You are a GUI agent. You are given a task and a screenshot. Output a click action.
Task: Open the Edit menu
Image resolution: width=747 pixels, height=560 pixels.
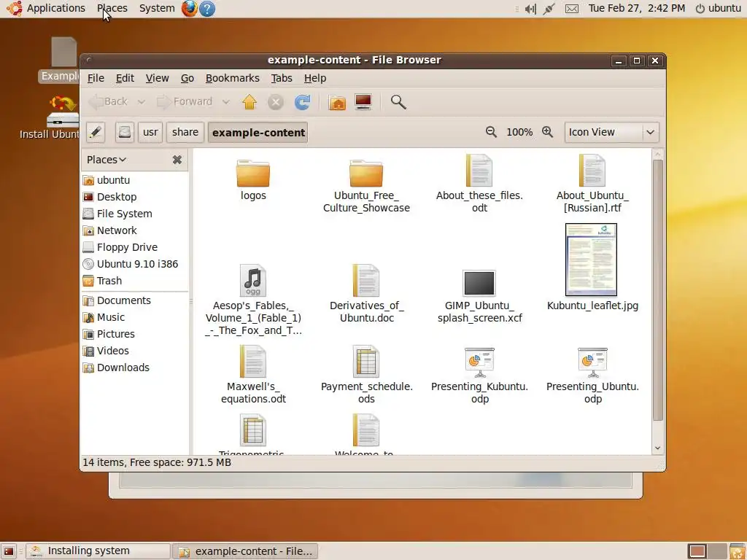coord(125,78)
